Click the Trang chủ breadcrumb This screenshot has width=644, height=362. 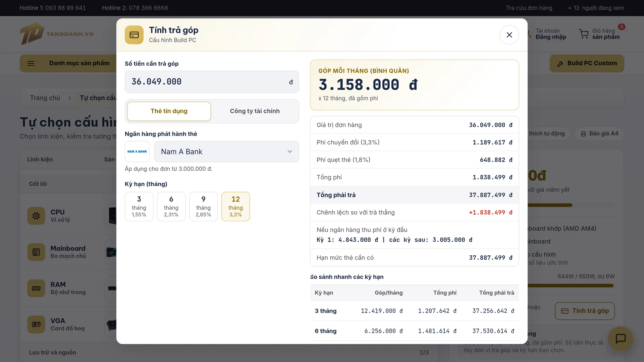45,98
